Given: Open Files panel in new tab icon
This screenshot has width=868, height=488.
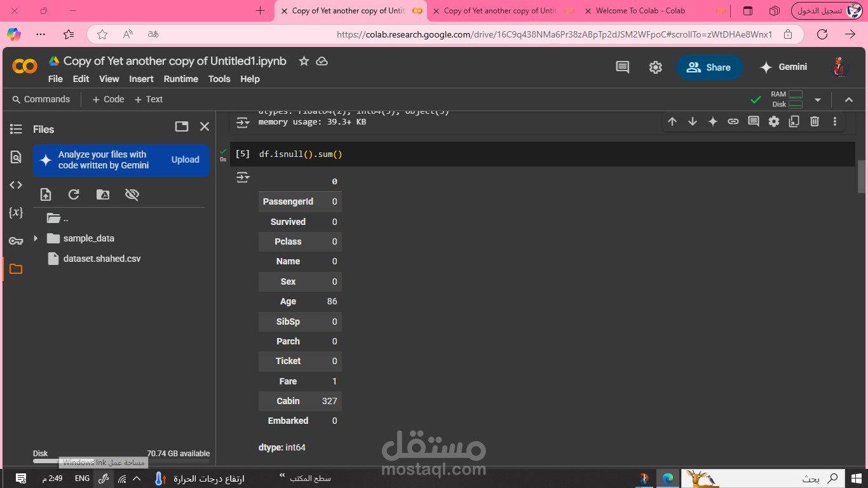Looking at the screenshot, I should [x=182, y=126].
